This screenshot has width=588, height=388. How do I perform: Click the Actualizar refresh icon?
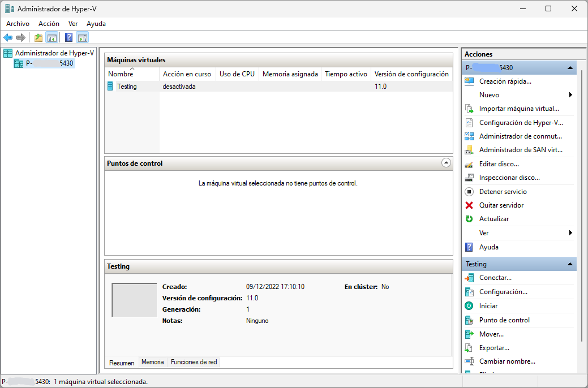coord(469,219)
